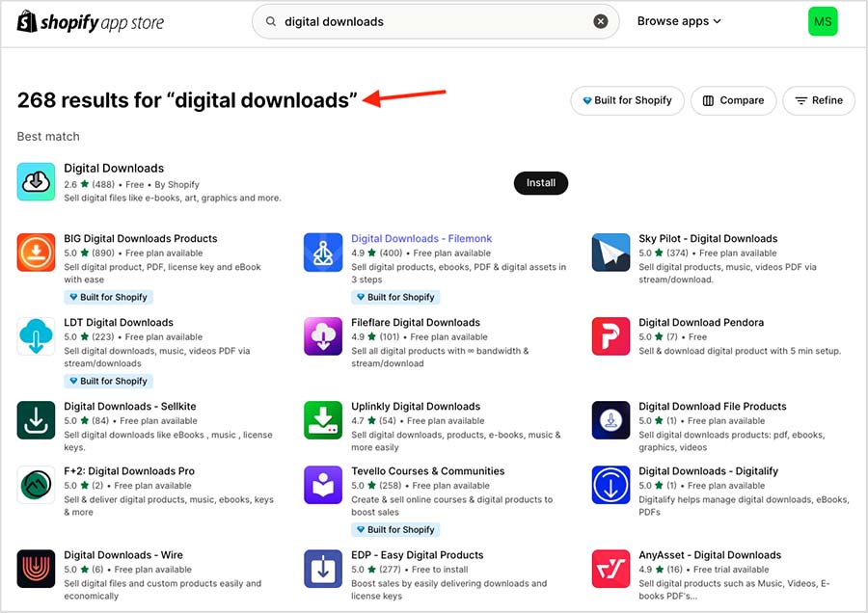This screenshot has width=868, height=613.
Task: Open the Sellkite download icon
Action: pyautogui.click(x=36, y=420)
